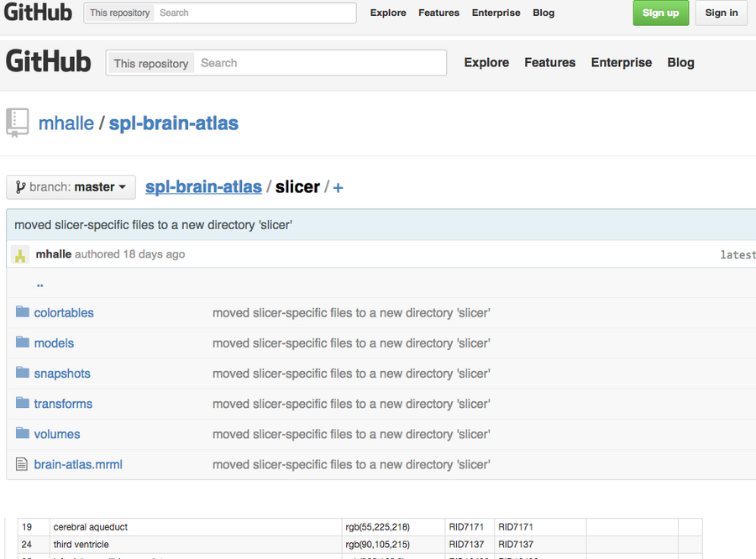Screen dimensions: 756x559
Task: Click the models folder icon
Action: point(23,342)
